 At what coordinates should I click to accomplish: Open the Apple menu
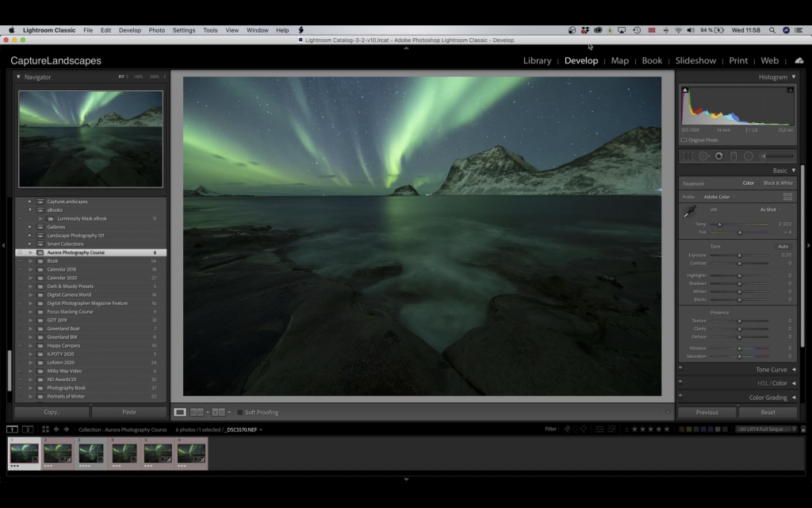[11, 30]
